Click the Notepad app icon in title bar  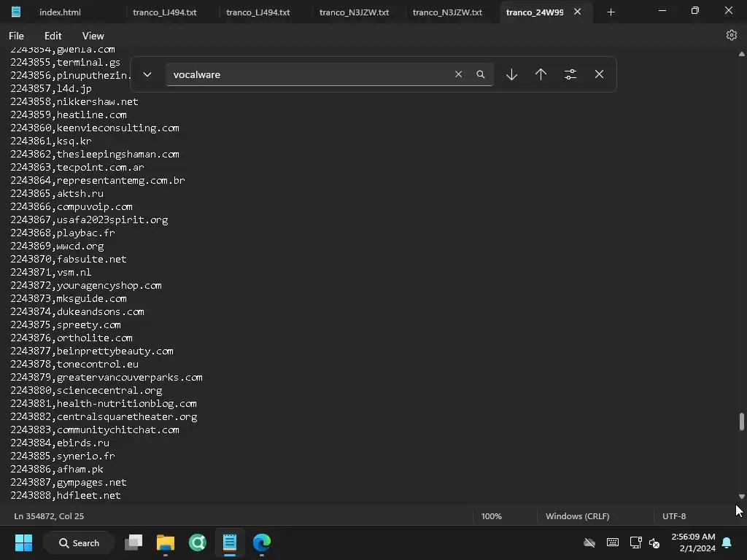tap(16, 12)
